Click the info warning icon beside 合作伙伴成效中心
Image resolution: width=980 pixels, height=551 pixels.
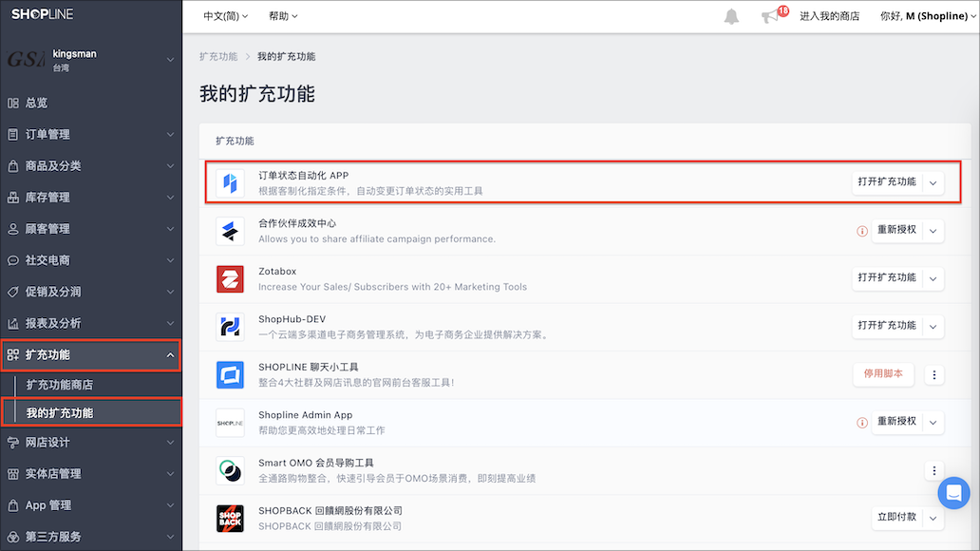862,231
